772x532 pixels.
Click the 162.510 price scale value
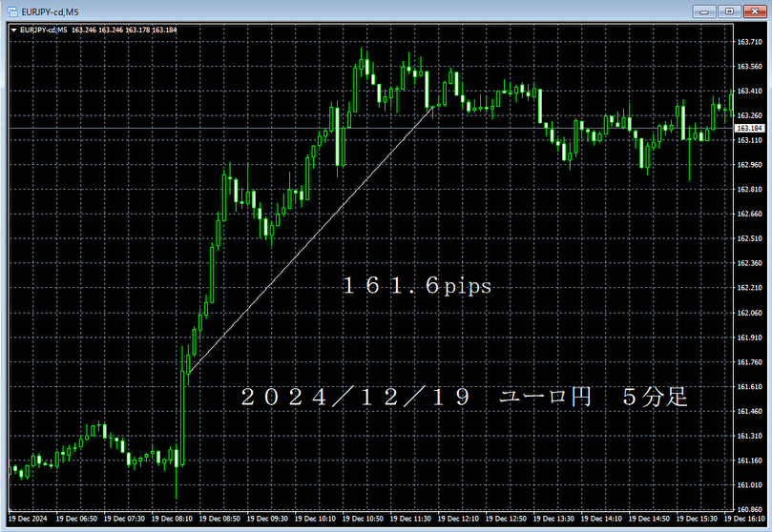[749, 238]
